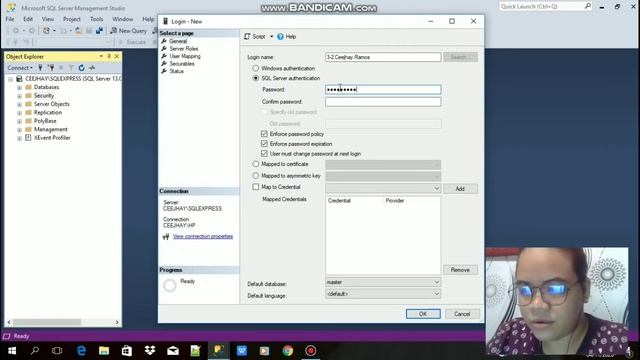The width and height of the screenshot is (640, 360).
Task: Click the Disconnect plug icon in Object Explorer
Action: [51, 68]
